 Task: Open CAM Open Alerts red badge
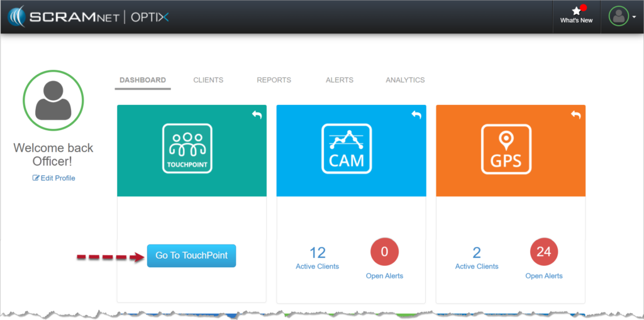tap(384, 253)
